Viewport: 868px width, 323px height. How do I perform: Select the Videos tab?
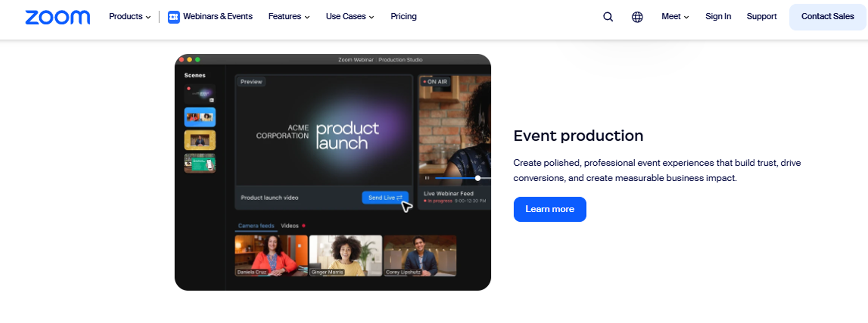point(289,225)
